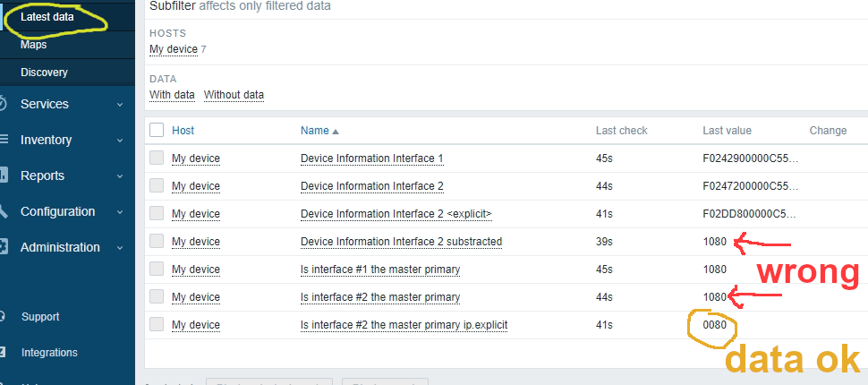This screenshot has height=385, width=868.
Task: Click the Inventory list icon
Action: tap(4, 140)
